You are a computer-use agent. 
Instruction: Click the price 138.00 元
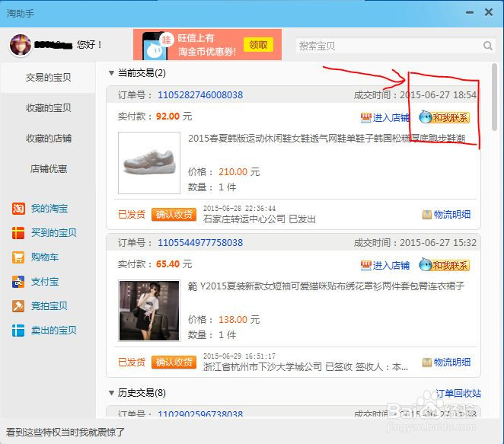tap(239, 320)
